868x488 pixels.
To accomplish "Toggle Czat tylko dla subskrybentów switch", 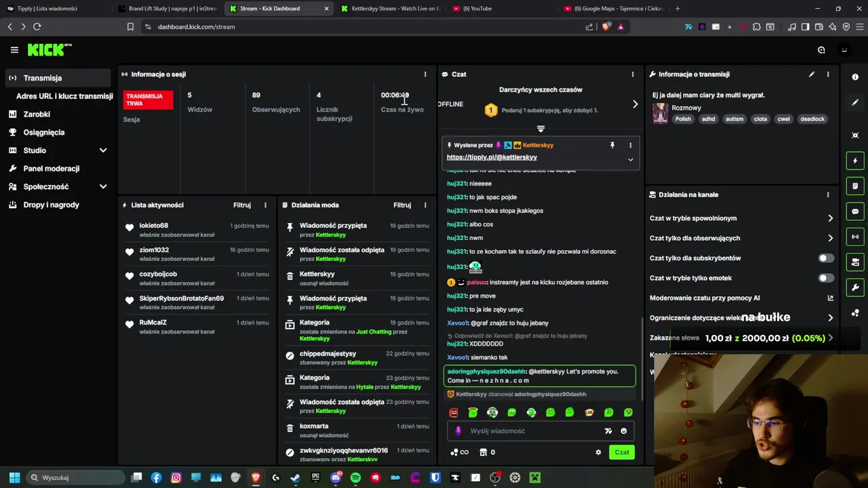I will pyautogui.click(x=826, y=258).
